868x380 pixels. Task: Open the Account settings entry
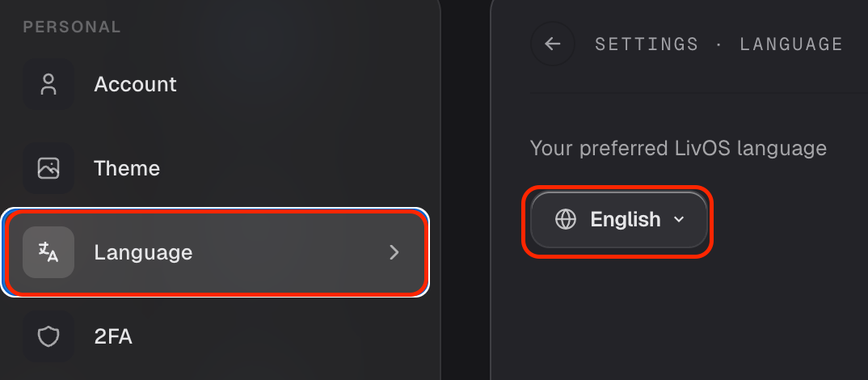(x=215, y=84)
